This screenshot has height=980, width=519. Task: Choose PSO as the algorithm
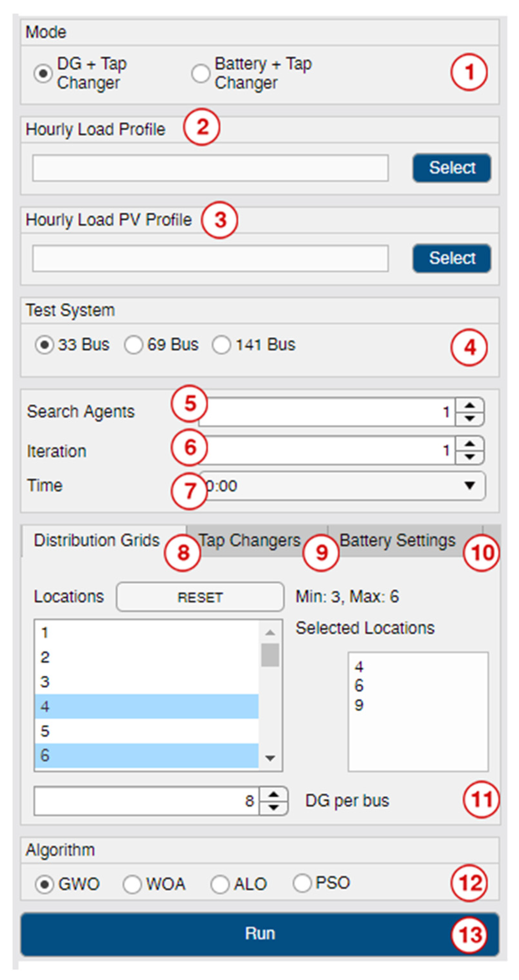(302, 883)
